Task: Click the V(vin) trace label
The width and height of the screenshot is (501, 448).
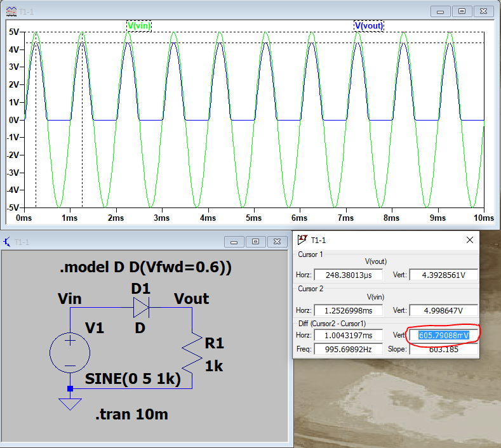Action: point(139,26)
